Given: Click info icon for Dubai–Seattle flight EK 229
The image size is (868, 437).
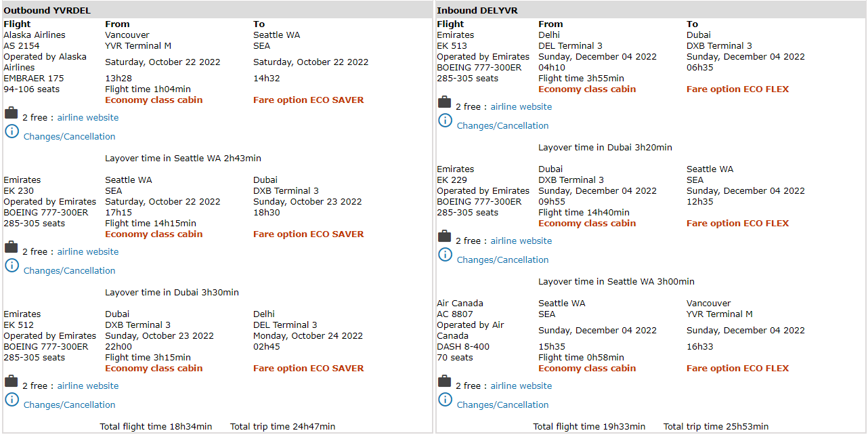Looking at the screenshot, I should [x=445, y=255].
